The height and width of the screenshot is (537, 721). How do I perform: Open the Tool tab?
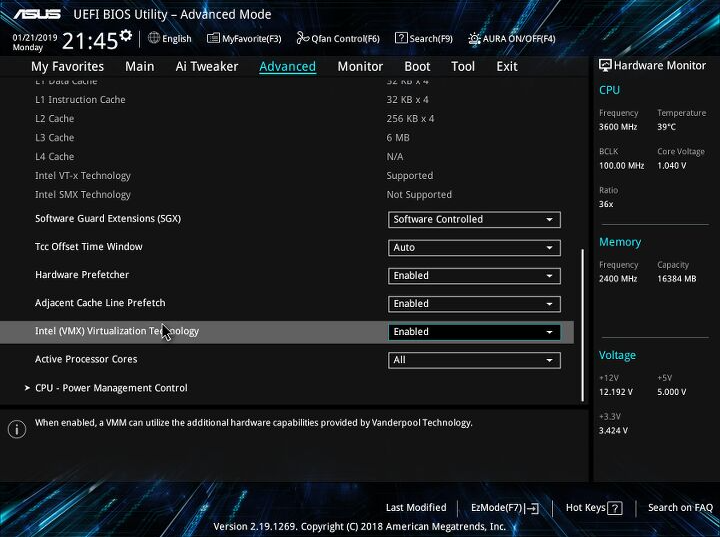click(463, 66)
